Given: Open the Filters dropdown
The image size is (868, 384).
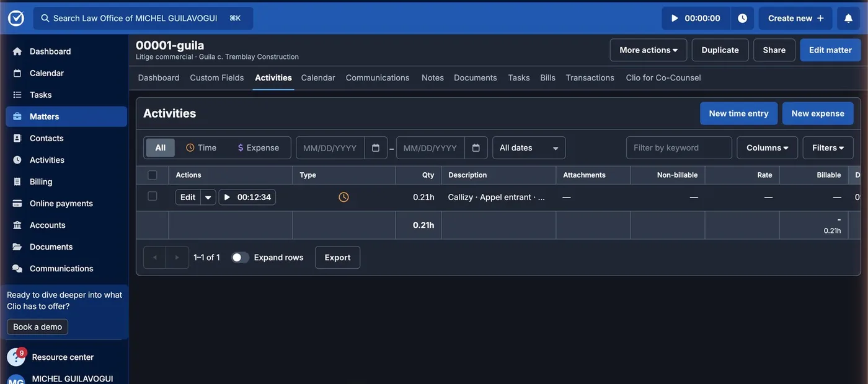Looking at the screenshot, I should [x=828, y=148].
